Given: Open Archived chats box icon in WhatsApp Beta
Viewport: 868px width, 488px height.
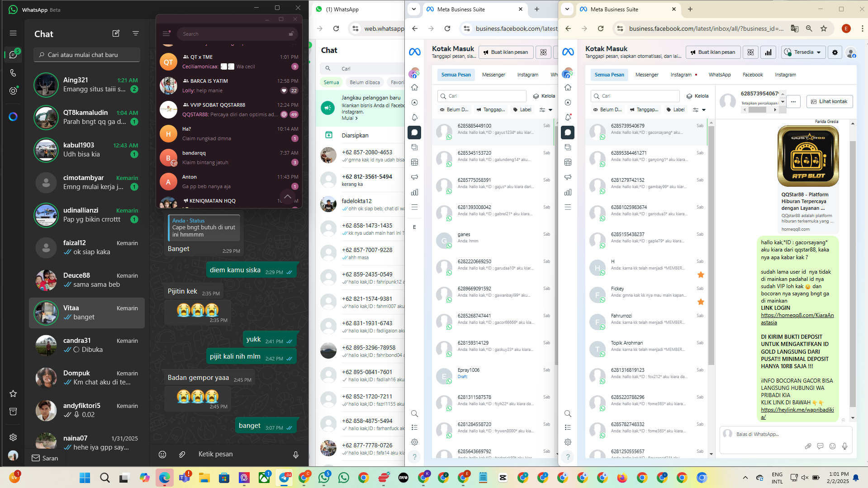Looking at the screenshot, I should (x=13, y=412).
